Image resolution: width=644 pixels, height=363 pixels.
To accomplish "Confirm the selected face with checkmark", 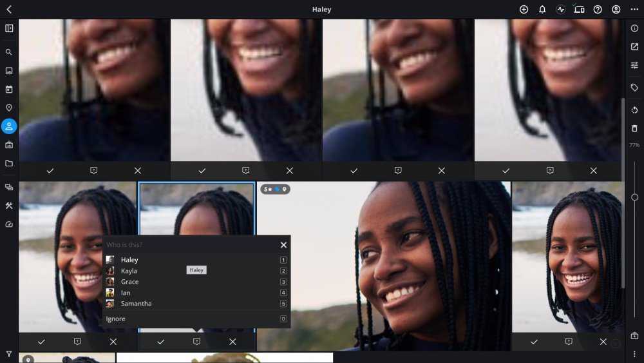I will click(x=160, y=342).
